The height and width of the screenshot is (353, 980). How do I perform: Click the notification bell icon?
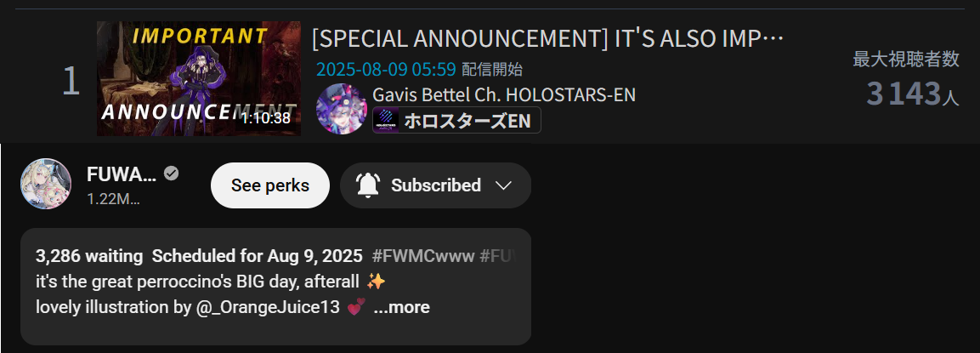pyautogui.click(x=368, y=185)
